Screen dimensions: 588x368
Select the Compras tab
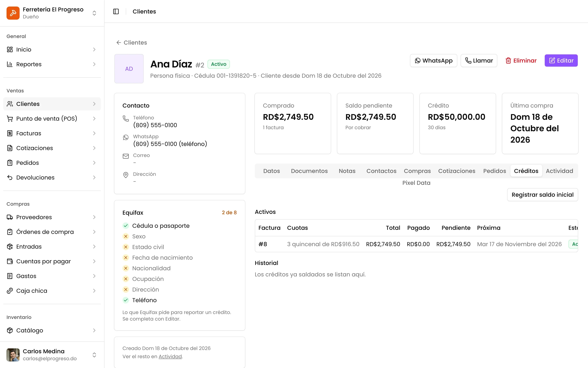pos(417,171)
